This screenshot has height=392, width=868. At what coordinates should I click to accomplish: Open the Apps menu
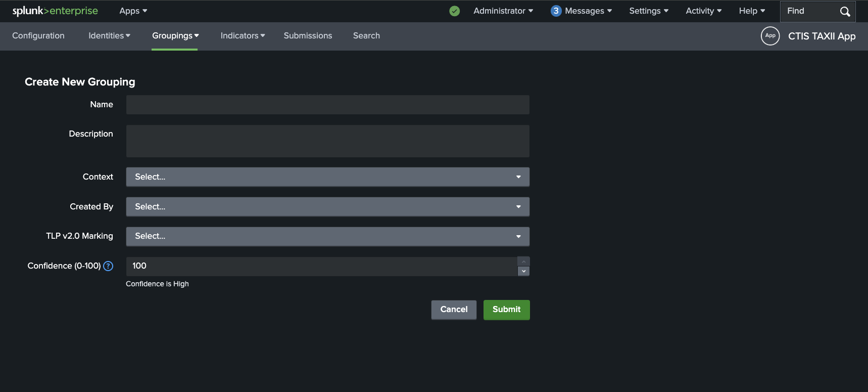tap(133, 11)
